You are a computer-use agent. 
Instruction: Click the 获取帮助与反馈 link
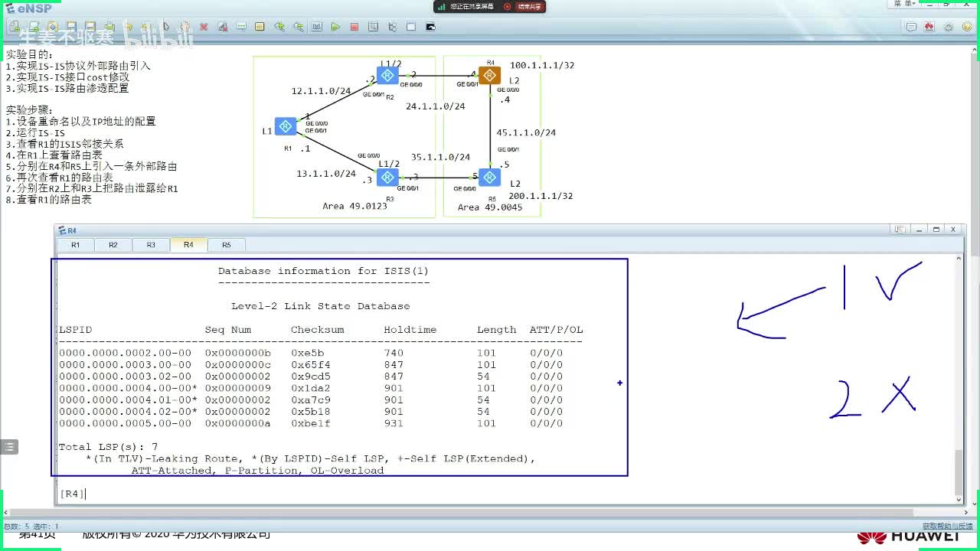949,526
